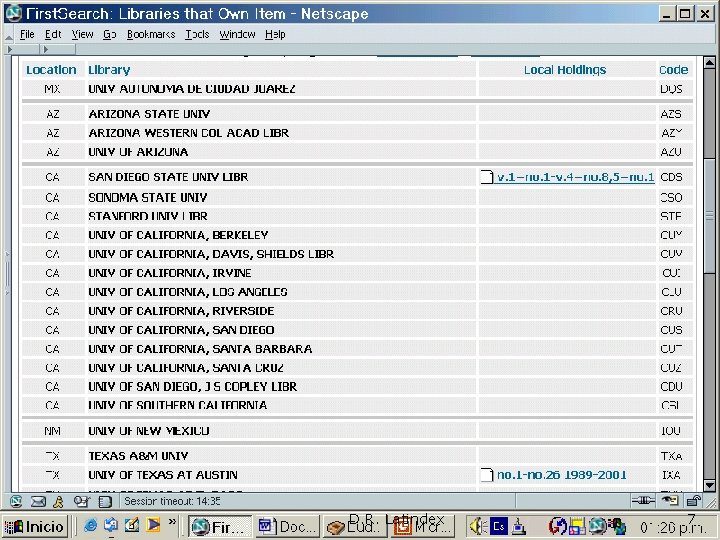Select SONOMA STATE UNIV row text
Image resolution: width=720 pixels, height=540 pixels.
pyautogui.click(x=147, y=197)
